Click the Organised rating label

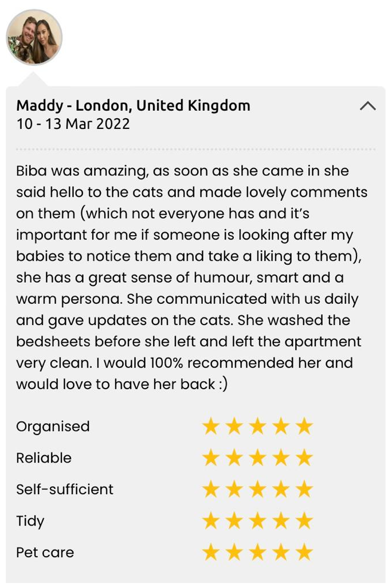coord(53,426)
